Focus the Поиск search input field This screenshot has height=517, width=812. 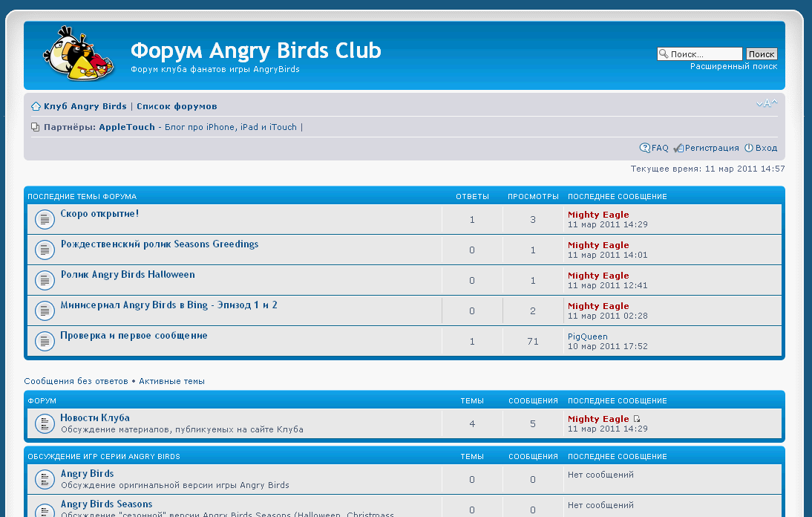point(700,54)
